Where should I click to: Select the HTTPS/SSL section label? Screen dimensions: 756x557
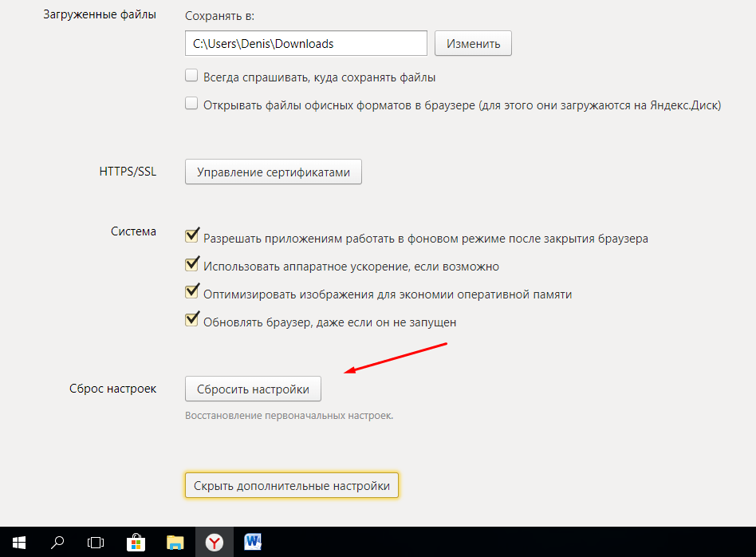click(x=128, y=172)
